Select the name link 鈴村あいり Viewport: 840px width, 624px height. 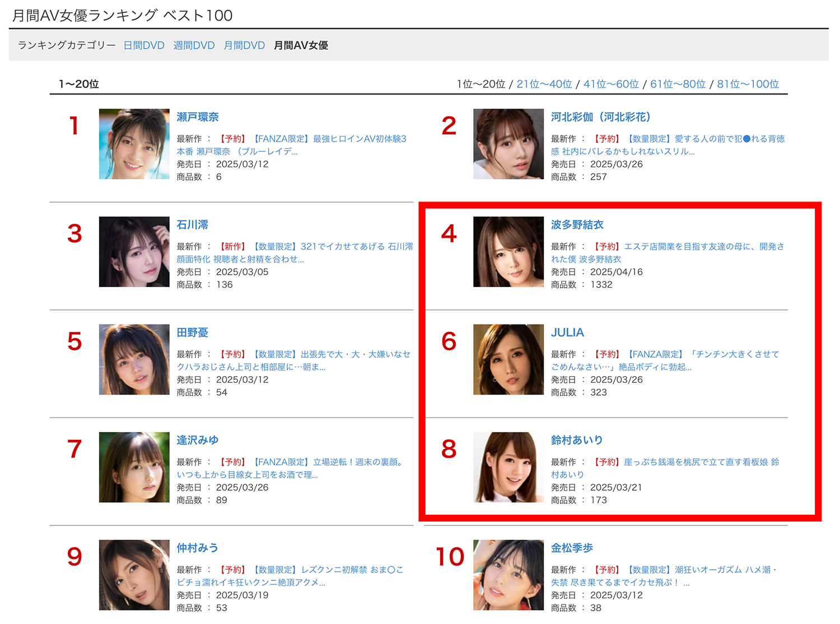pyautogui.click(x=577, y=440)
